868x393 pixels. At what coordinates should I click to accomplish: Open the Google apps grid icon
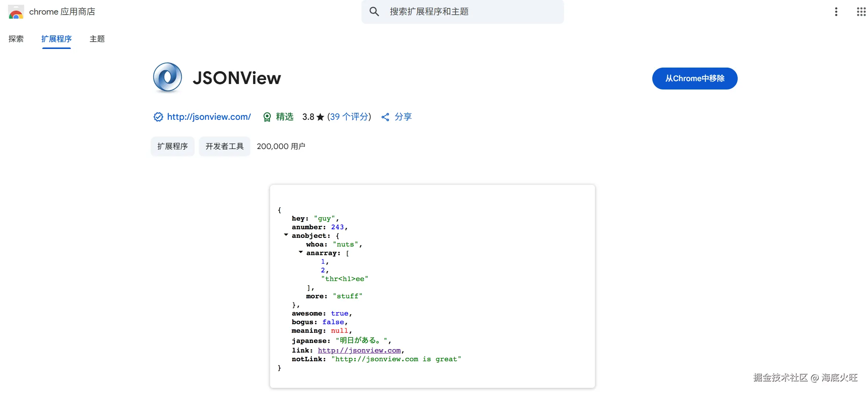click(x=861, y=12)
